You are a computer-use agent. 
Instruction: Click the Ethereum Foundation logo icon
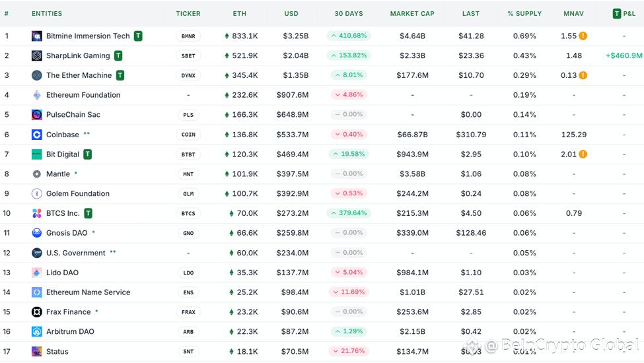pos(36,95)
